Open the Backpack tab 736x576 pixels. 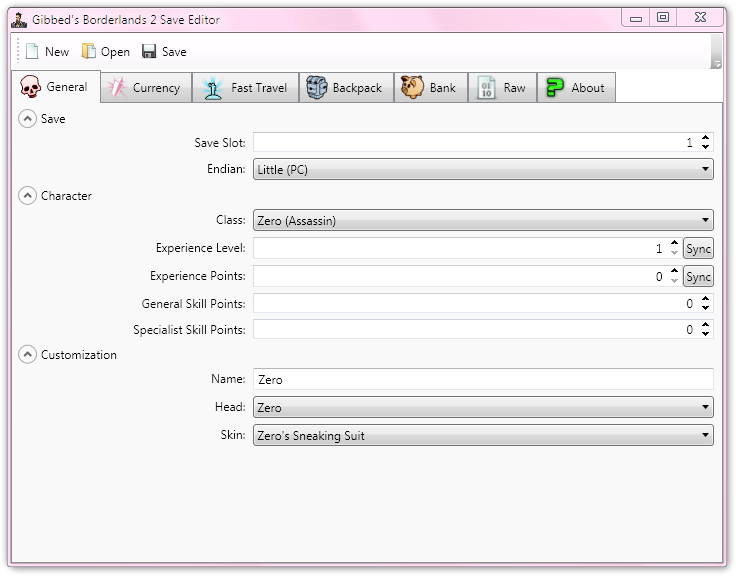[346, 88]
